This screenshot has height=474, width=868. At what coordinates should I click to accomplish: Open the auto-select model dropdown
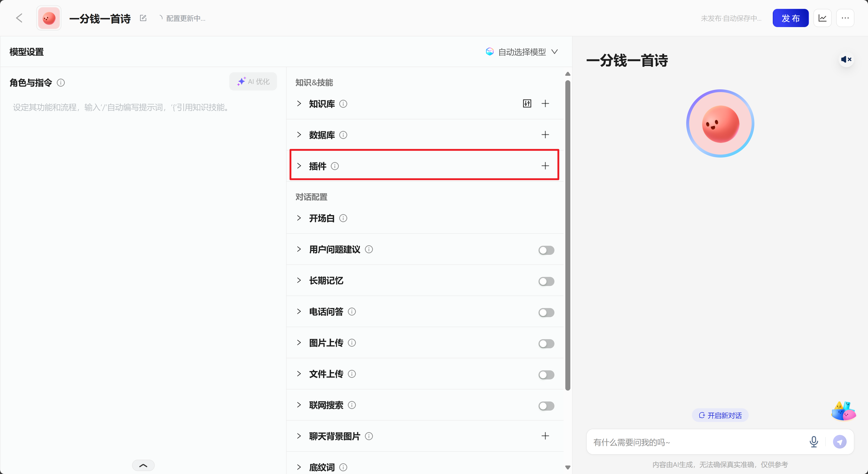pos(522,52)
